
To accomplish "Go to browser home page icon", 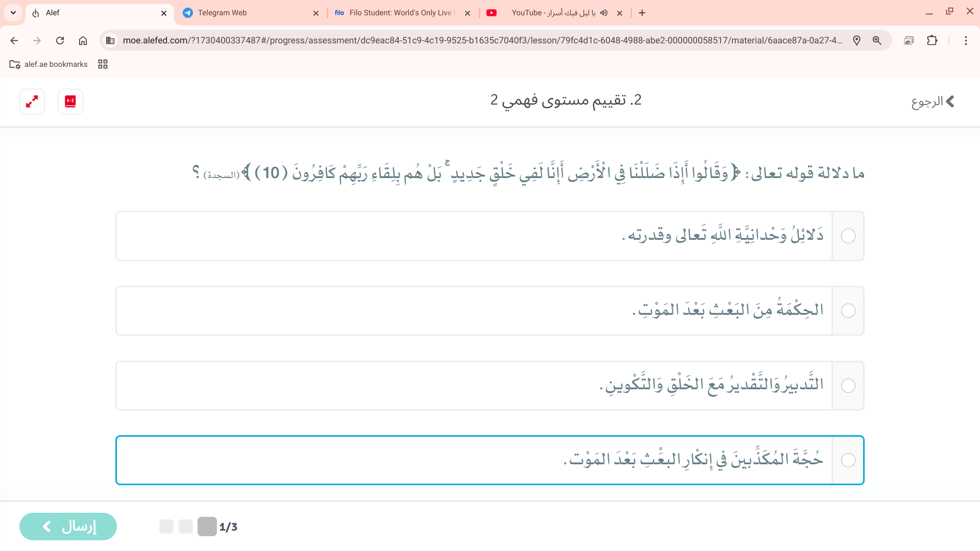I will (x=83, y=40).
